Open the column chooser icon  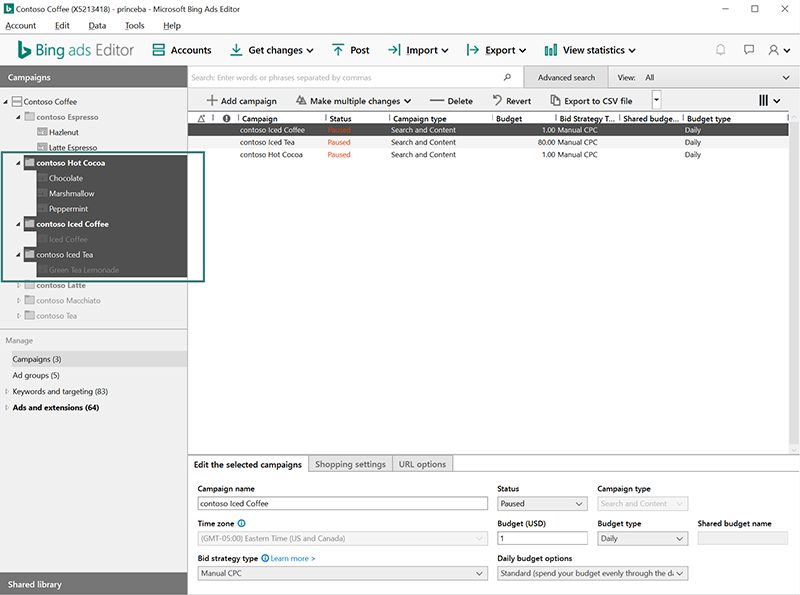pos(769,101)
